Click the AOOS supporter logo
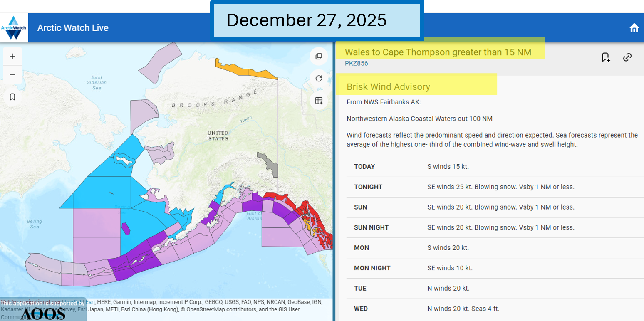 (43, 313)
